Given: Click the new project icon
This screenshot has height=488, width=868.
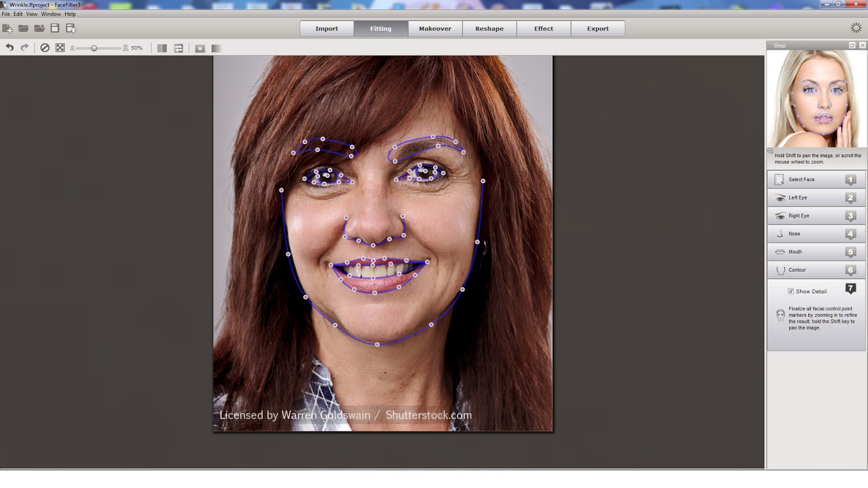Looking at the screenshot, I should pos(7,28).
